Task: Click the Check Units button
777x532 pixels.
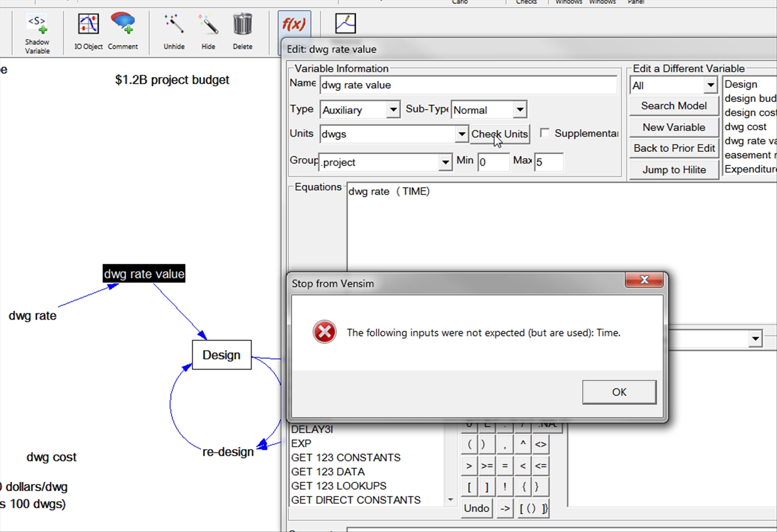Action: pyautogui.click(x=500, y=134)
